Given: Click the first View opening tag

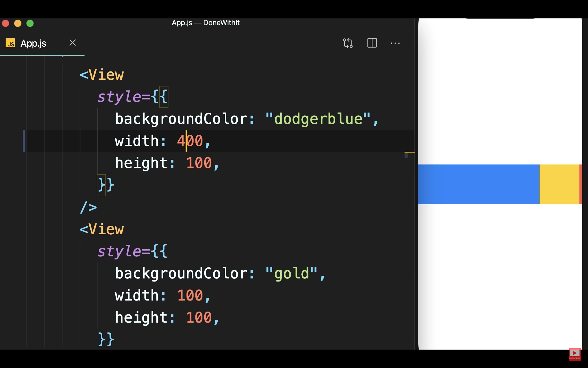Looking at the screenshot, I should point(102,75).
